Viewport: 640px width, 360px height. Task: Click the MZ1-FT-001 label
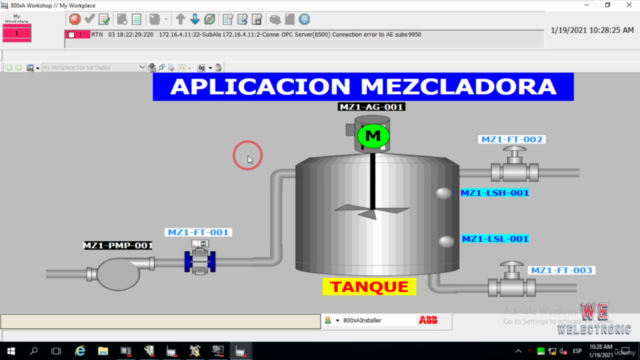(198, 232)
